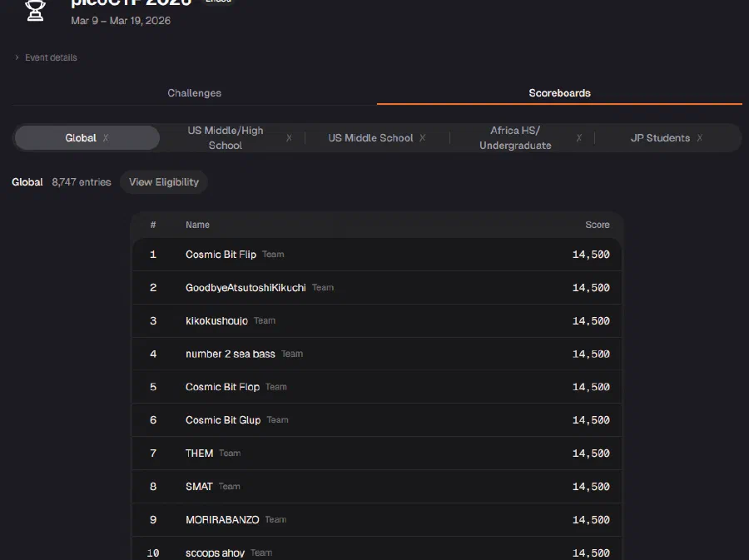
Task: Select the MORIRABANZO team row
Action: (x=377, y=519)
